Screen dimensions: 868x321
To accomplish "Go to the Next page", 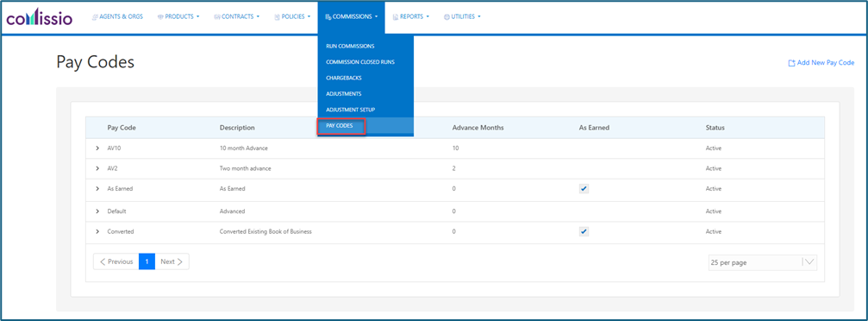I will pos(172,261).
